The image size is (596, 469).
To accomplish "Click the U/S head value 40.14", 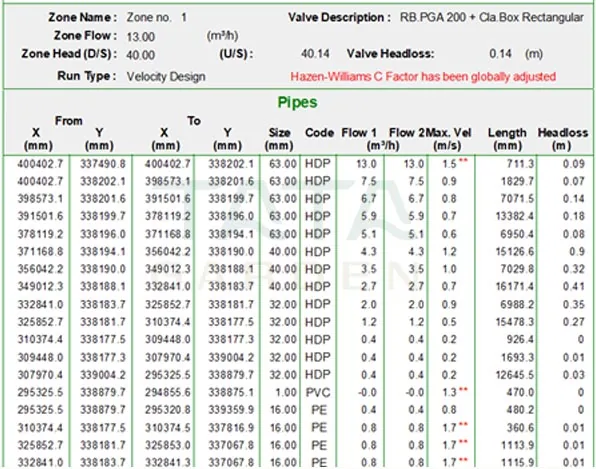I will click(x=315, y=54).
